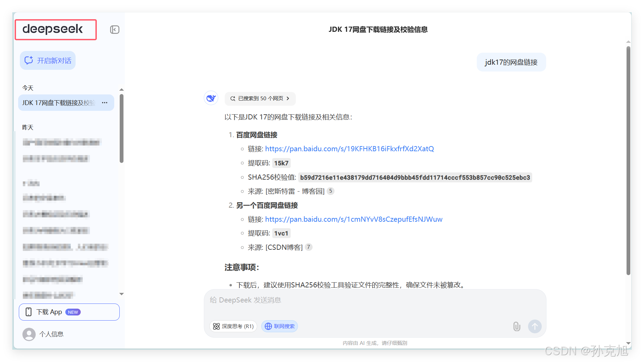Click the 昨天 section label
This screenshot has height=362, width=644.
pyautogui.click(x=28, y=127)
